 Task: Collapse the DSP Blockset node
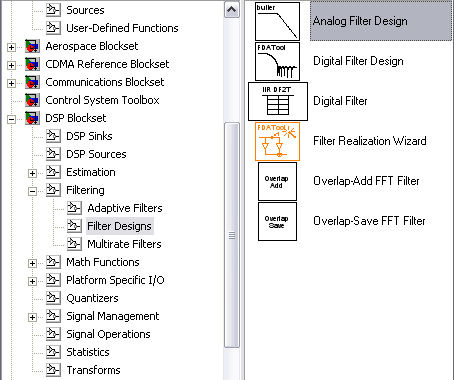11,119
